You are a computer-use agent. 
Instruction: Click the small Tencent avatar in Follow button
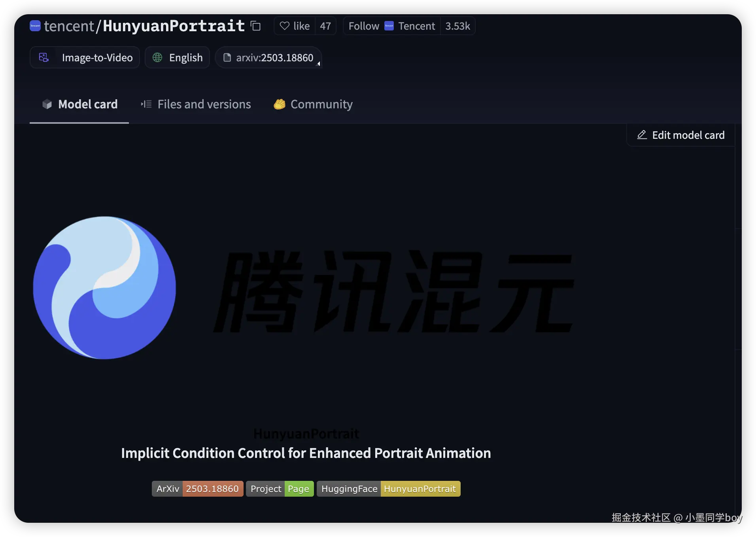(x=389, y=26)
